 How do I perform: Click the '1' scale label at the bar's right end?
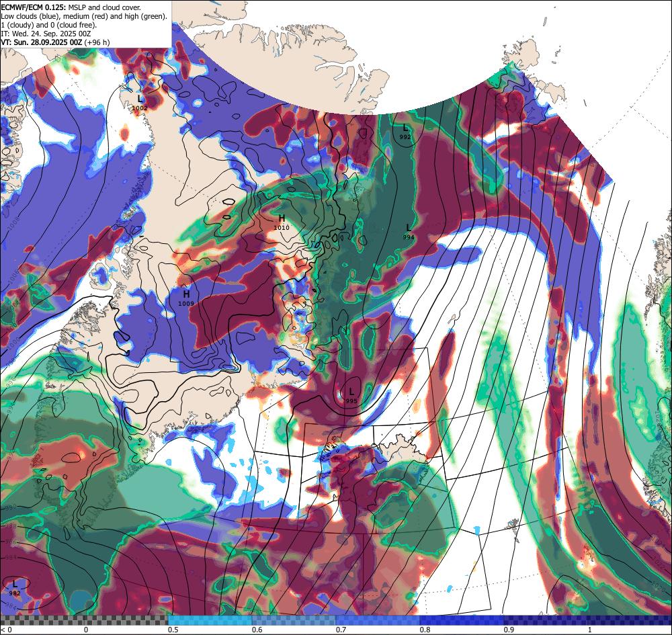590,630
